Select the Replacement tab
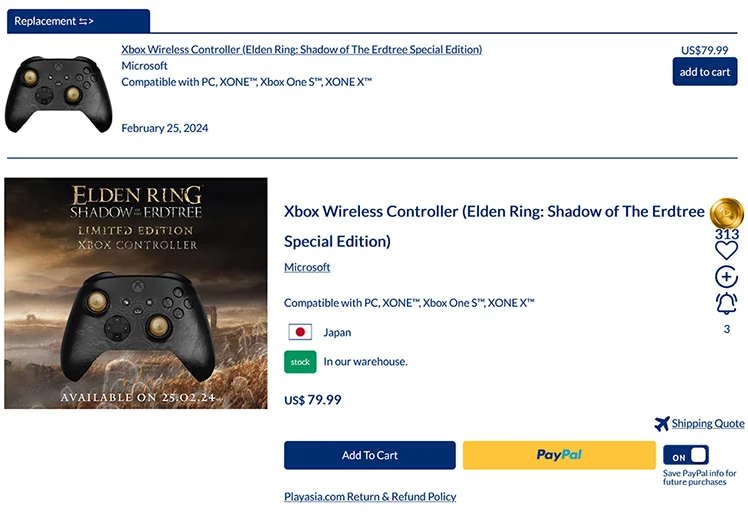Viewport: 748px width, 528px height. (78, 21)
